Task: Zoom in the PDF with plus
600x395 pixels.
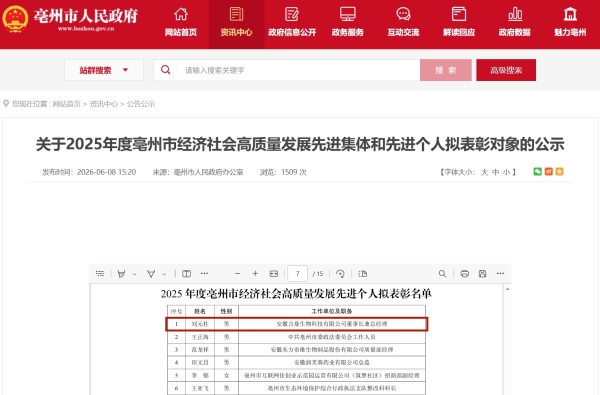Action: click(255, 274)
